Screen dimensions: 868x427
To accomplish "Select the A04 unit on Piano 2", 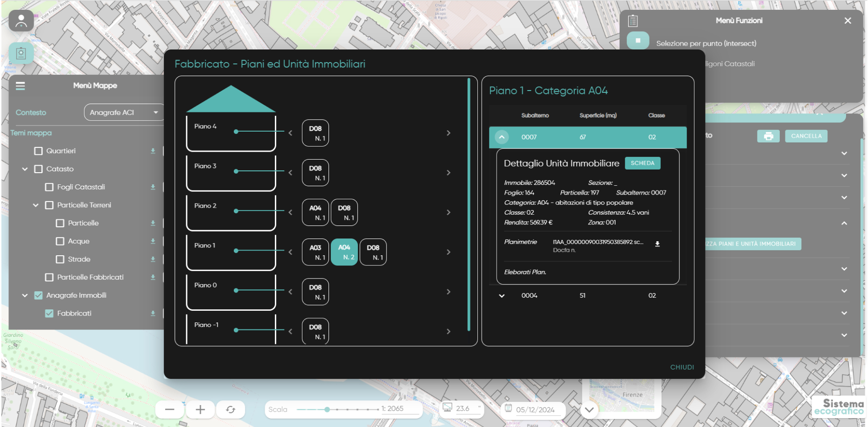I will tap(315, 212).
